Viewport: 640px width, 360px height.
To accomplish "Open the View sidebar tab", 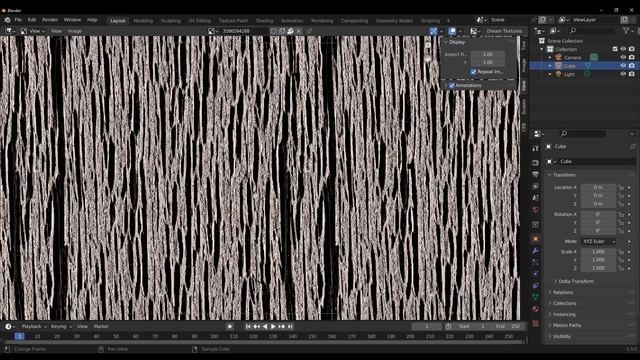I will (x=524, y=85).
